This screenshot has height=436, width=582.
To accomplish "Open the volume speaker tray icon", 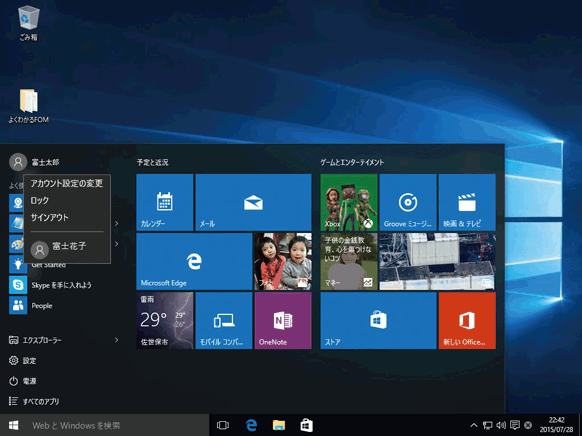I will [x=501, y=425].
